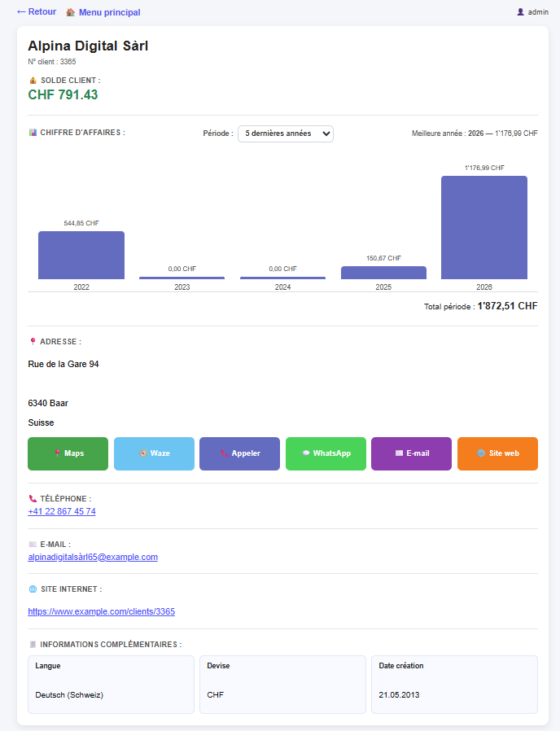Click the purple E-mail button
This screenshot has height=731, width=560.
pyautogui.click(x=411, y=453)
